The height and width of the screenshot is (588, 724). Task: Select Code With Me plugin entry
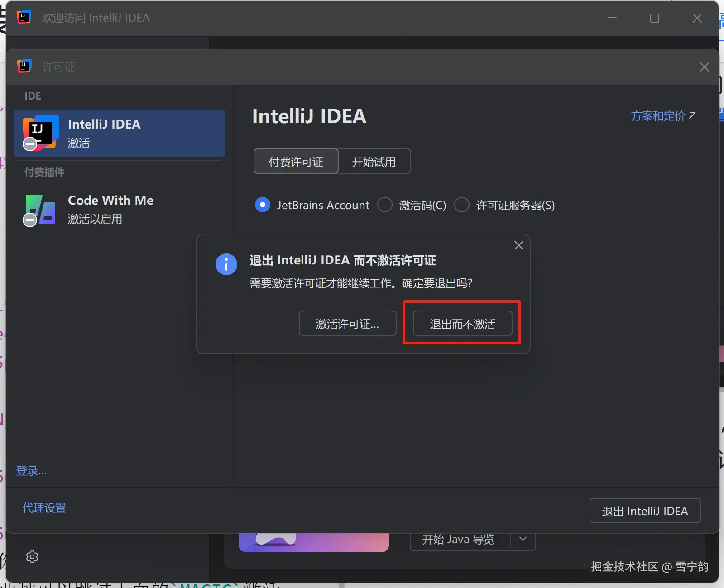click(x=120, y=210)
